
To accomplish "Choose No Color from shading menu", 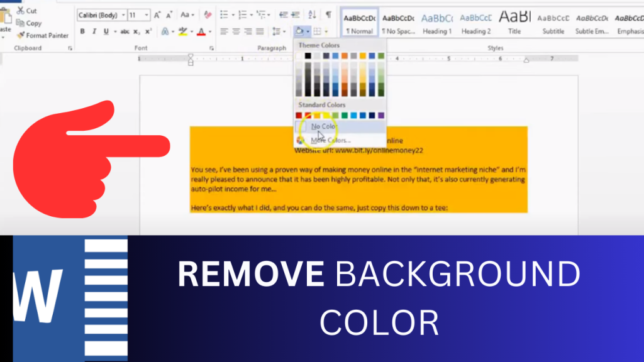I will [322, 126].
